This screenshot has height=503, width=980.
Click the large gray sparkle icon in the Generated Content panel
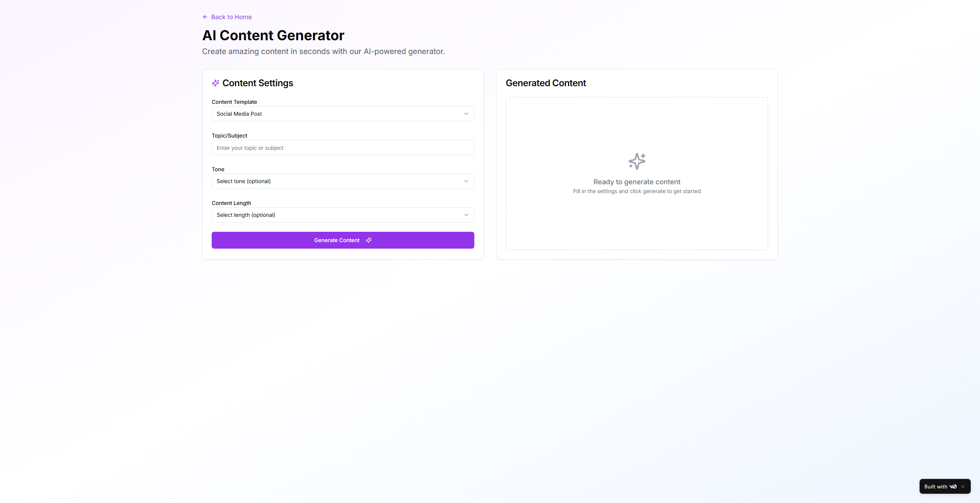click(637, 161)
